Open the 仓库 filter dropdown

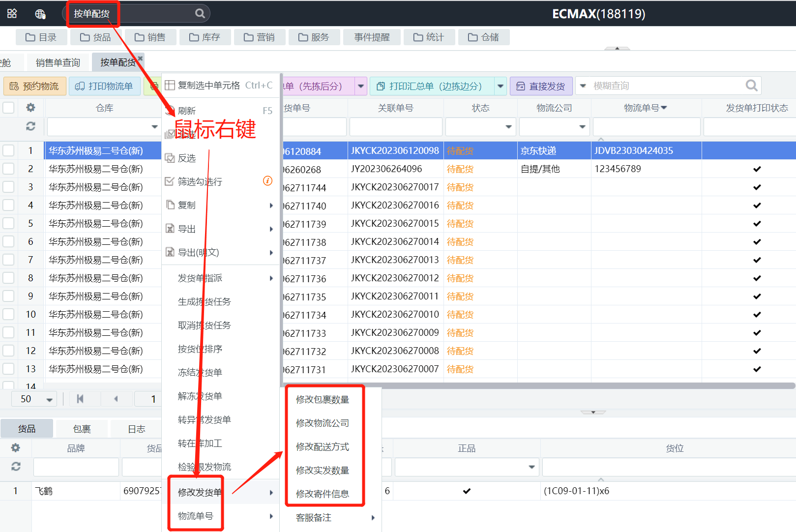click(x=154, y=127)
